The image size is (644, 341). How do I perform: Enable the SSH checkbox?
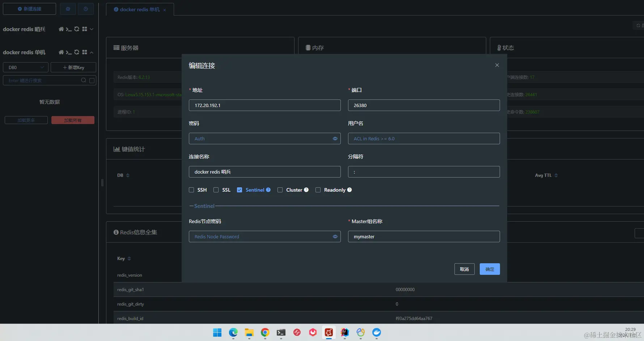(191, 190)
